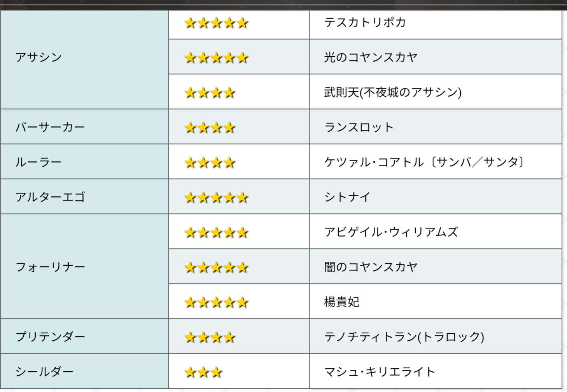Select the ケツァル・コアトル〔サンバ／サンタ〕 entry
Image resolution: width=567 pixels, height=392 pixels.
425,162
